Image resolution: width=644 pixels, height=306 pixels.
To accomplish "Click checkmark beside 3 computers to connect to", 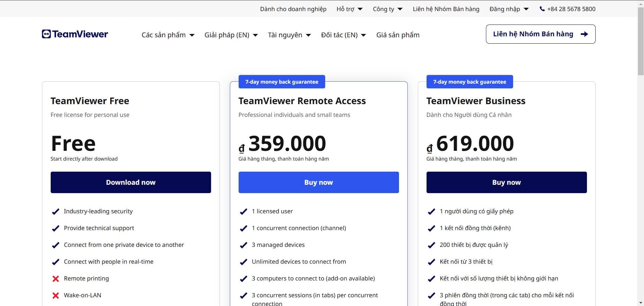I will click(x=244, y=278).
